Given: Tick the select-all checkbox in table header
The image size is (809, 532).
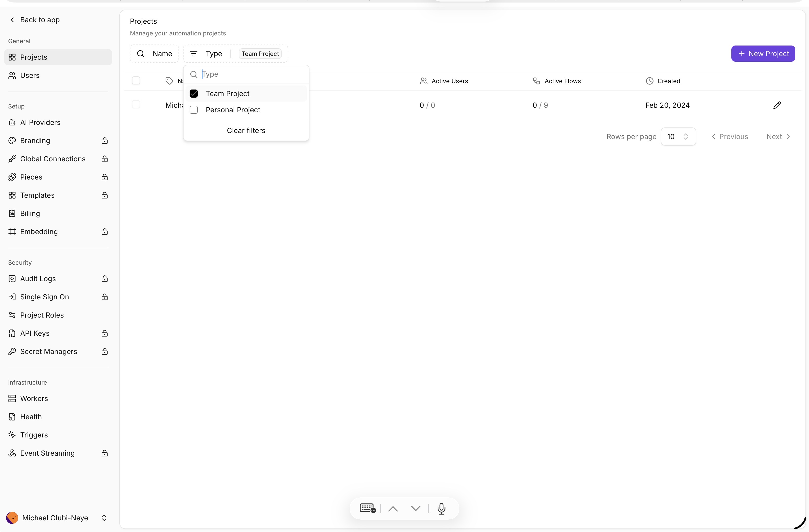Looking at the screenshot, I should (x=136, y=81).
